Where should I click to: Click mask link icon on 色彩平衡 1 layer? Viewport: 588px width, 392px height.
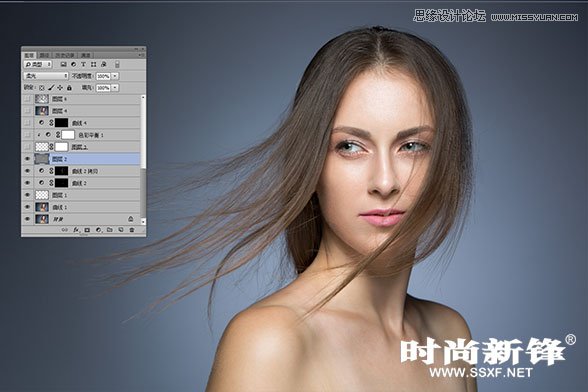coord(58,135)
